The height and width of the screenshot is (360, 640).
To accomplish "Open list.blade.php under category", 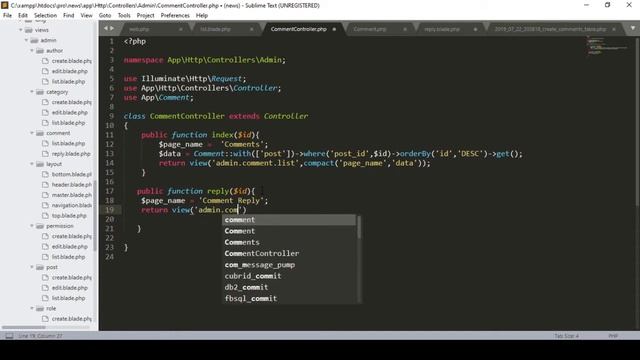I will 68,122.
